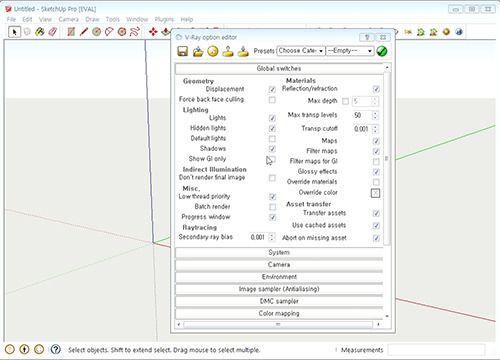Activate the Eraser tool
Image resolution: width=500 pixels, height=360 pixels.
tap(53, 32)
